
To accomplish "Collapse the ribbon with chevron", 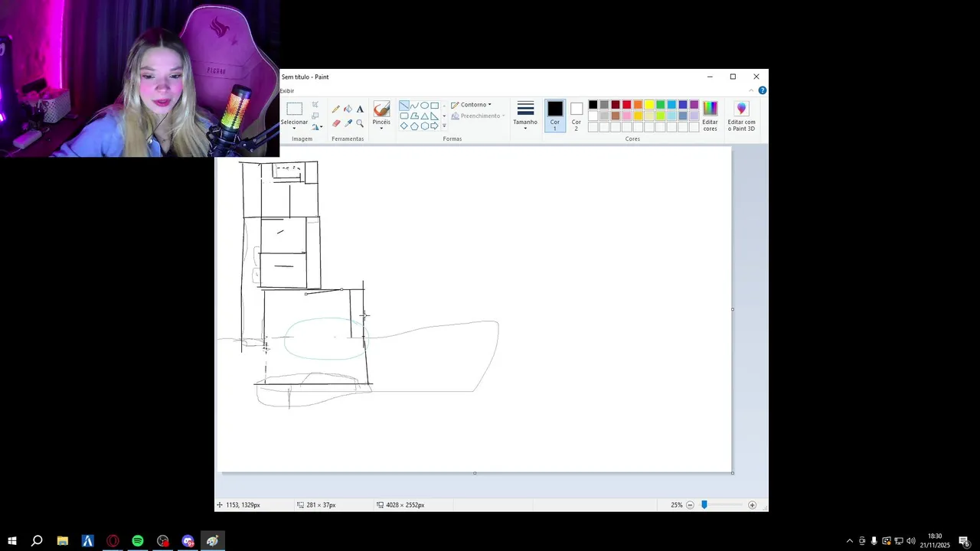I will tap(751, 90).
